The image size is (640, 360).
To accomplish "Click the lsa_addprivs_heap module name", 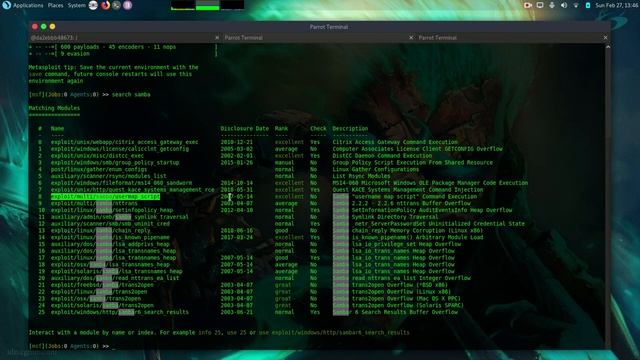I will (110, 244).
